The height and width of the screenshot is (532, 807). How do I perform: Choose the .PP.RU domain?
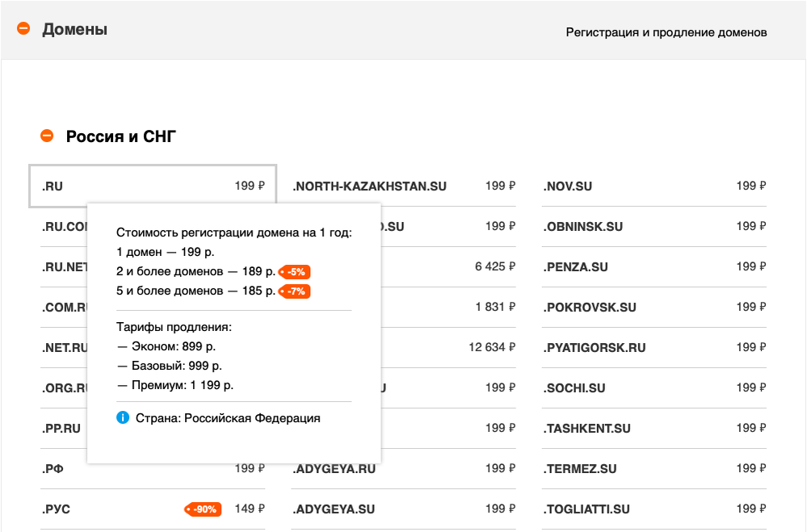[61, 429]
